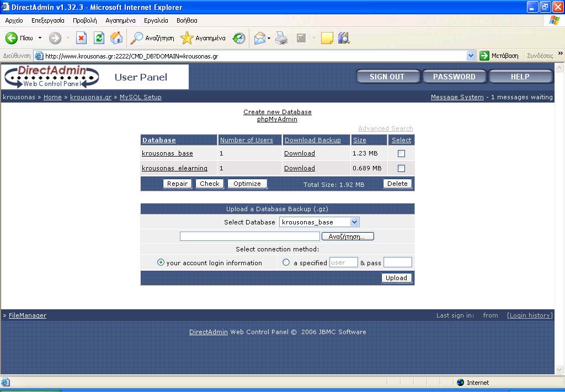The image size is (565, 392).
Task: Open the Message System link
Action: coord(457,97)
